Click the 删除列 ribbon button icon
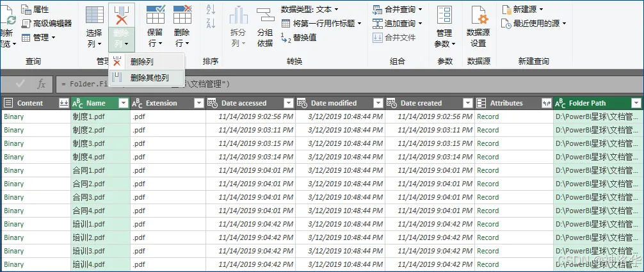The image size is (644, 272). (x=122, y=15)
